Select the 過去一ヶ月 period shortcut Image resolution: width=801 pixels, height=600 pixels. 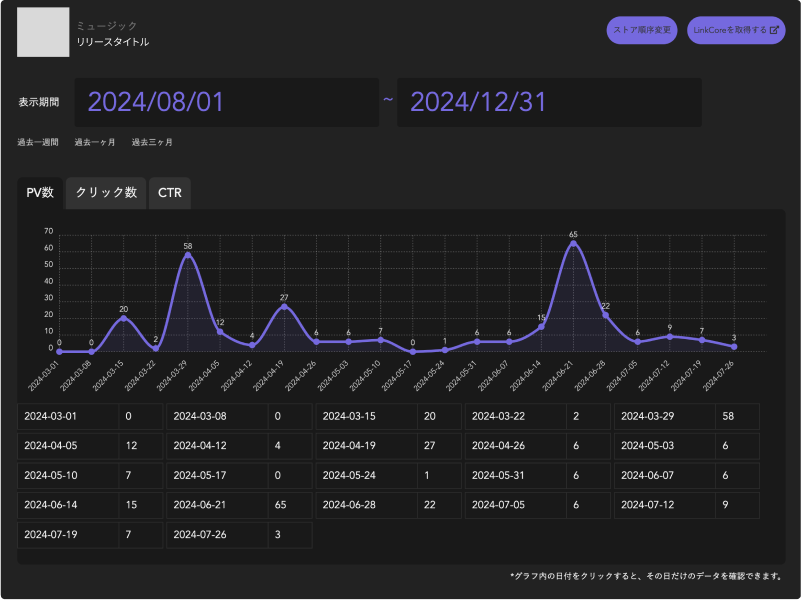click(x=95, y=143)
